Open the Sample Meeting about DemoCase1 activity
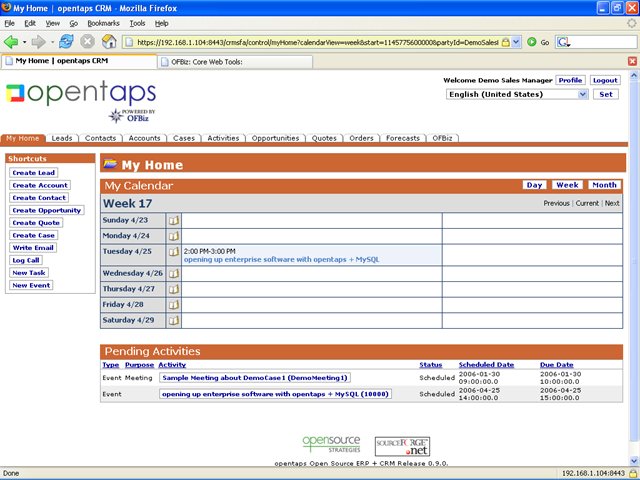 point(255,378)
